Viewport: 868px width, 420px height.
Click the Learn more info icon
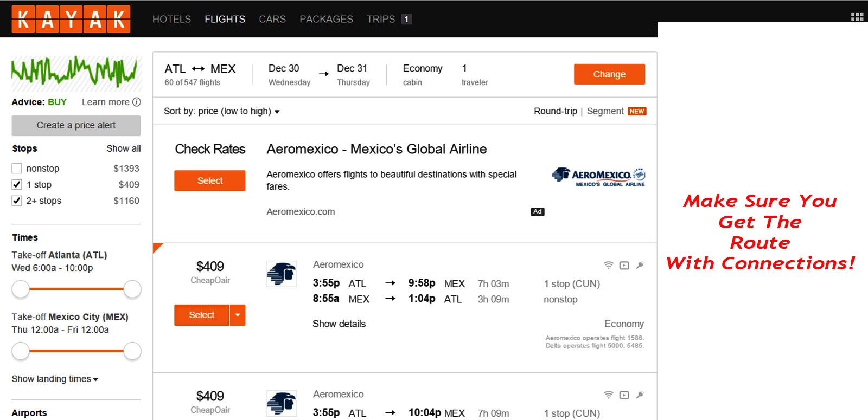coord(137,102)
